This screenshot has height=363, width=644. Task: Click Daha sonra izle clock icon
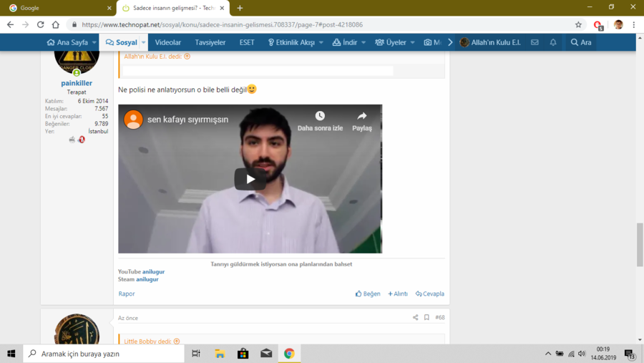pos(320,116)
